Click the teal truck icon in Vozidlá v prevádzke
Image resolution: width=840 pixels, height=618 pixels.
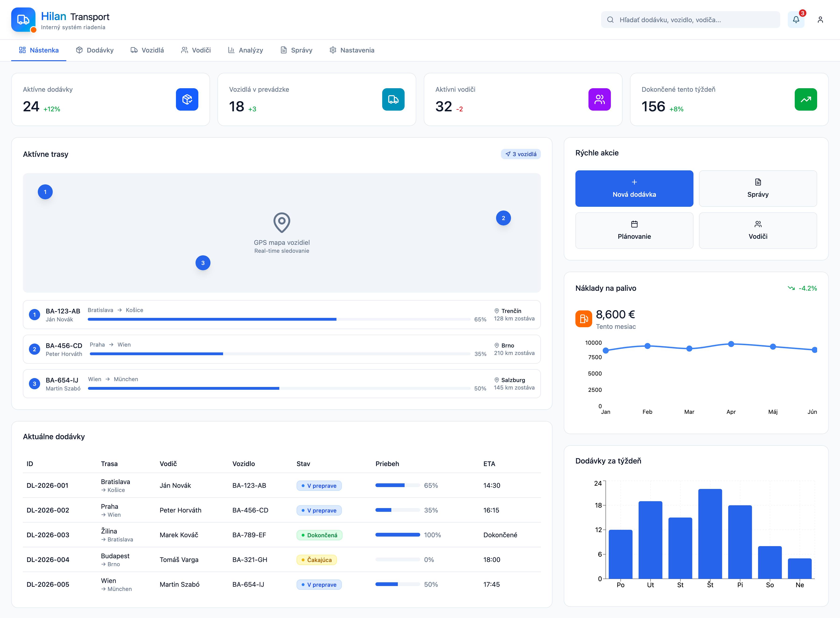393,99
